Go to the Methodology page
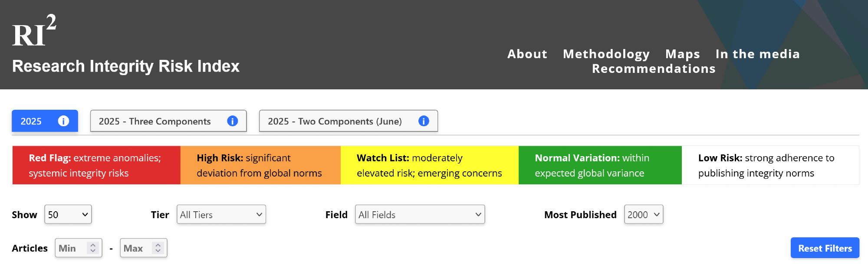Screen dimensions: 868x275 click(606, 54)
